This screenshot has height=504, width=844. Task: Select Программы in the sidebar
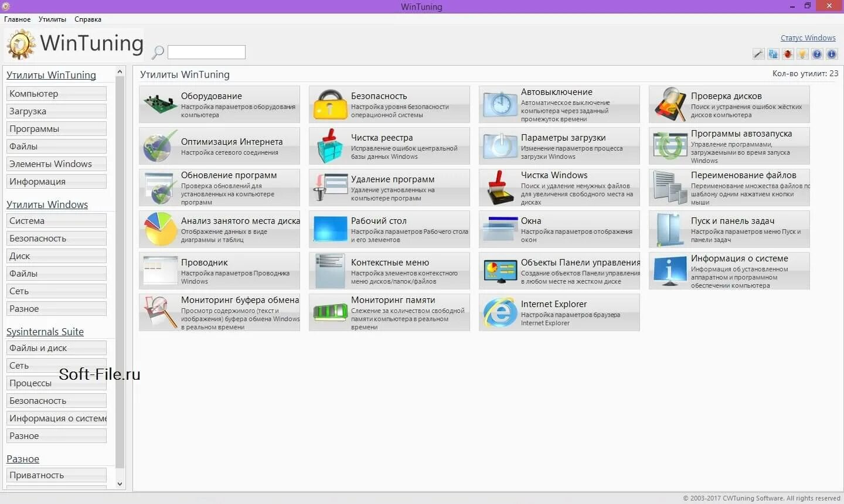click(x=56, y=129)
